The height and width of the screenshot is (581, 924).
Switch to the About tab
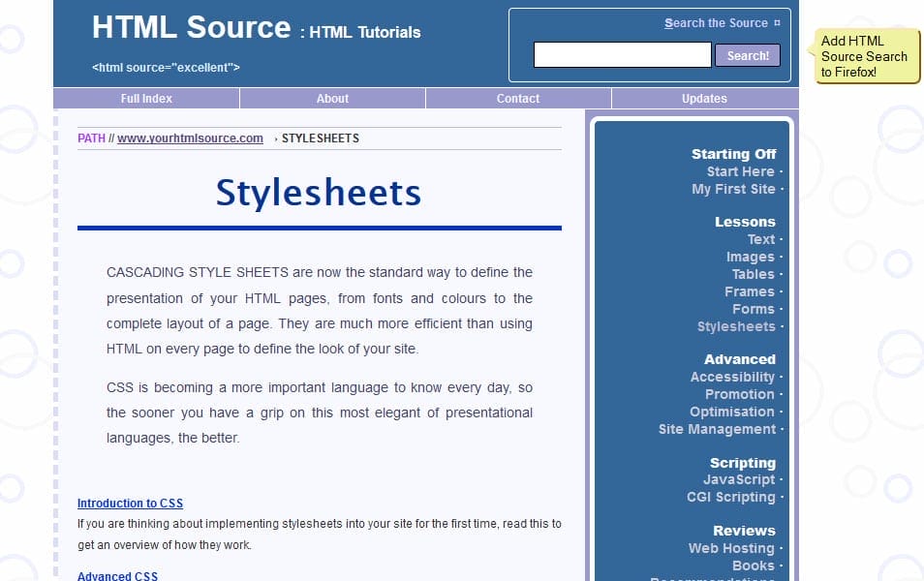pyautogui.click(x=331, y=98)
